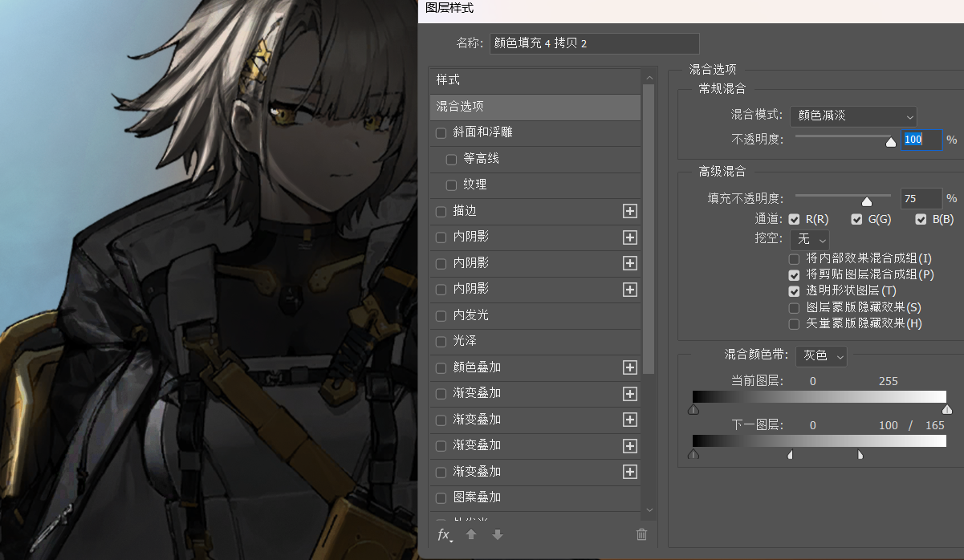Click the 高级混合 section label
The height and width of the screenshot is (560, 964).
[x=722, y=171]
